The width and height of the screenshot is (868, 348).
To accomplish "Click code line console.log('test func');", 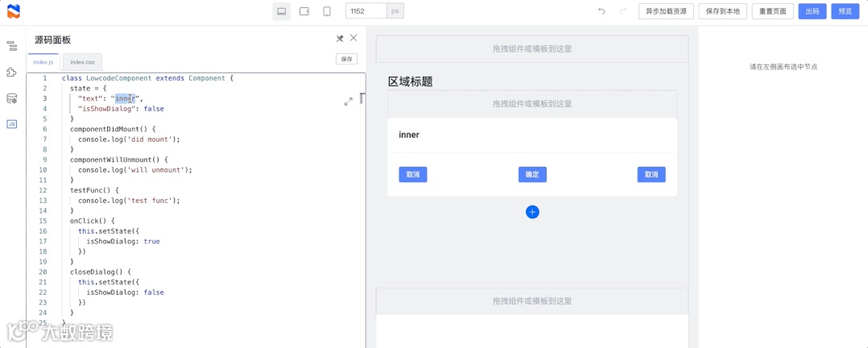I will point(129,200).
